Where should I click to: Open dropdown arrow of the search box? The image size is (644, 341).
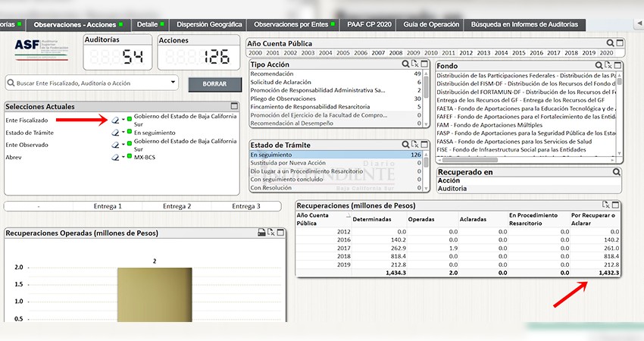click(x=174, y=83)
